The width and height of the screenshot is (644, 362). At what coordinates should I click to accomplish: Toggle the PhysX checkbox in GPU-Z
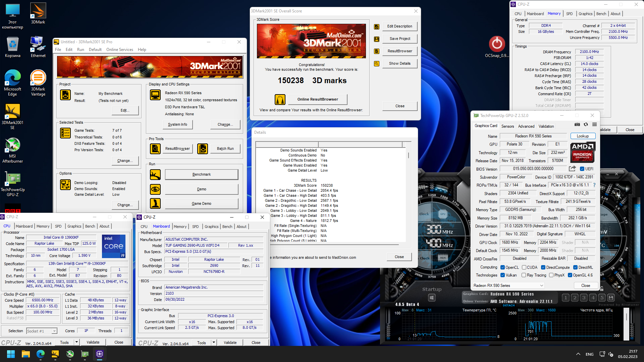[551, 275]
